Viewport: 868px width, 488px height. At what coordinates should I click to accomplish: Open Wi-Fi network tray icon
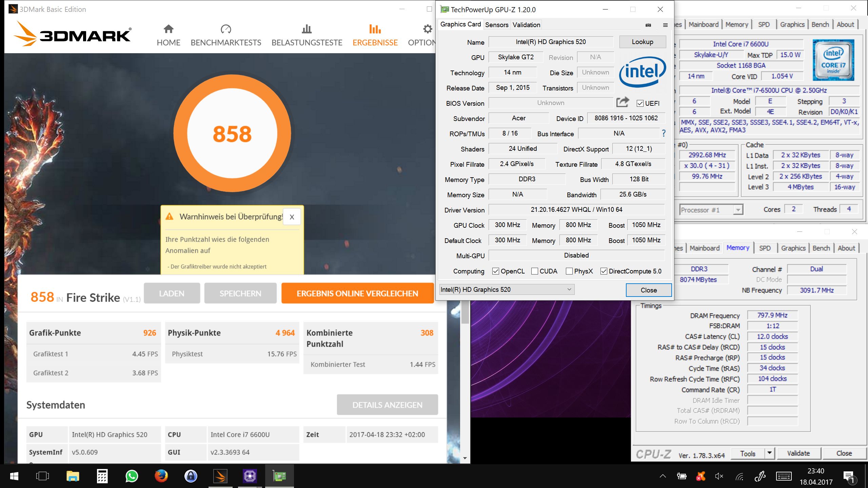tap(739, 476)
